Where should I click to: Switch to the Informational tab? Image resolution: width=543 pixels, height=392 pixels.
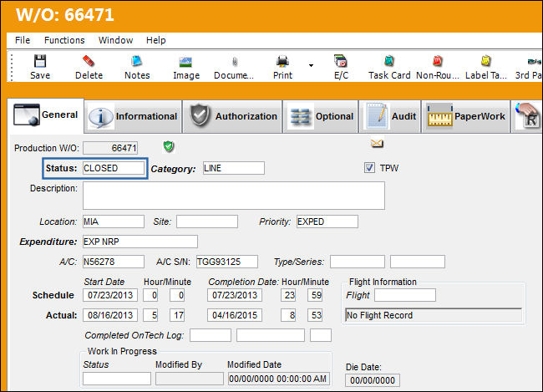click(134, 116)
